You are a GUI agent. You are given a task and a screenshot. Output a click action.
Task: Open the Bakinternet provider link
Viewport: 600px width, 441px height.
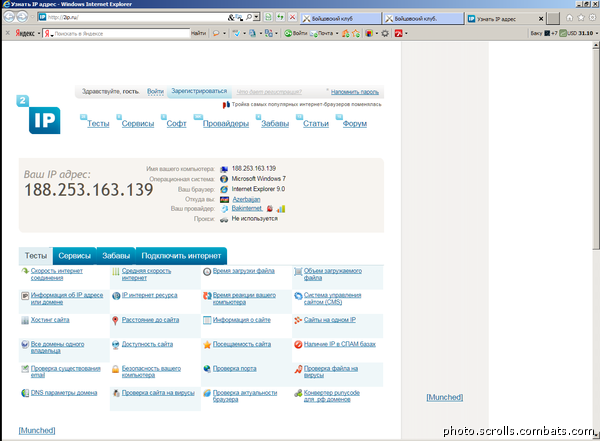247,208
